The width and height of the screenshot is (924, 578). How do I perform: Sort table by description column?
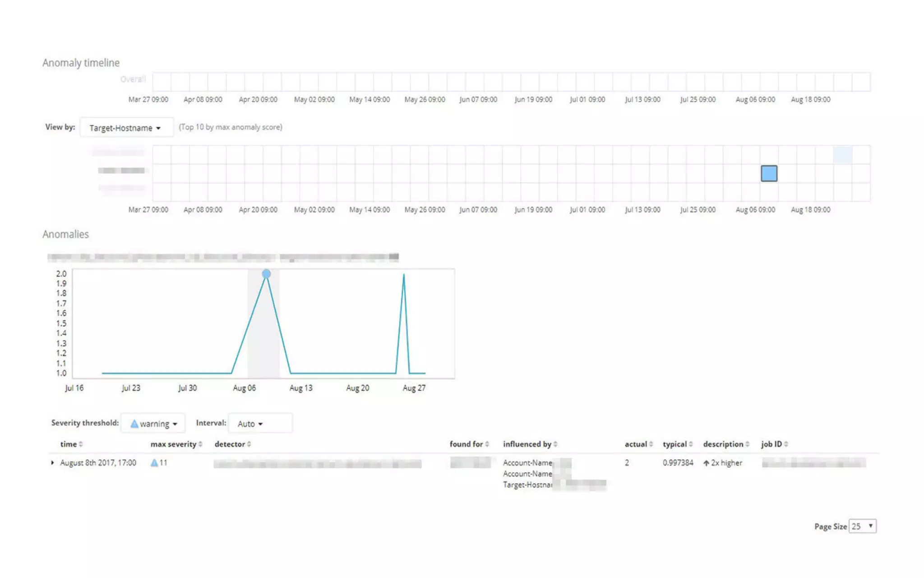point(726,444)
